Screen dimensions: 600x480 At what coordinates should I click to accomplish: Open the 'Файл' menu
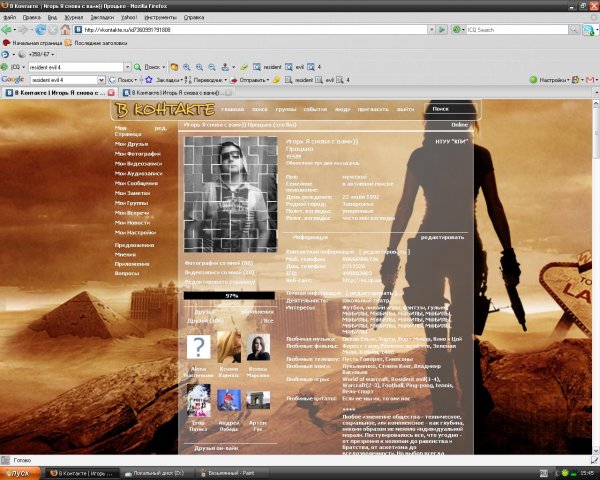(10, 17)
